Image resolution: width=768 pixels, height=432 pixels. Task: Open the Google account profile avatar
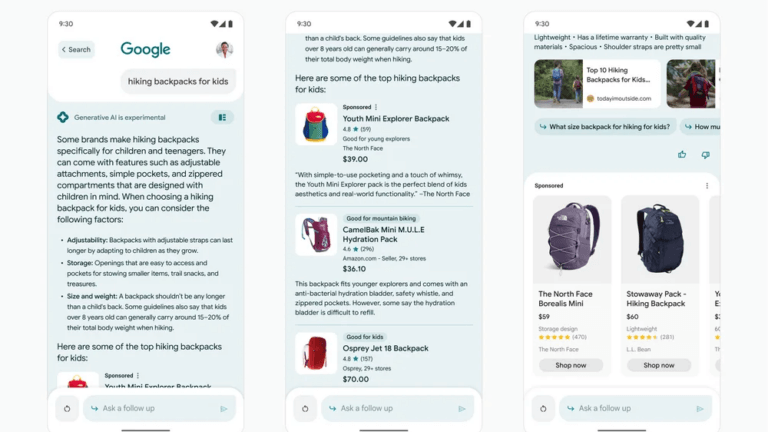224,49
